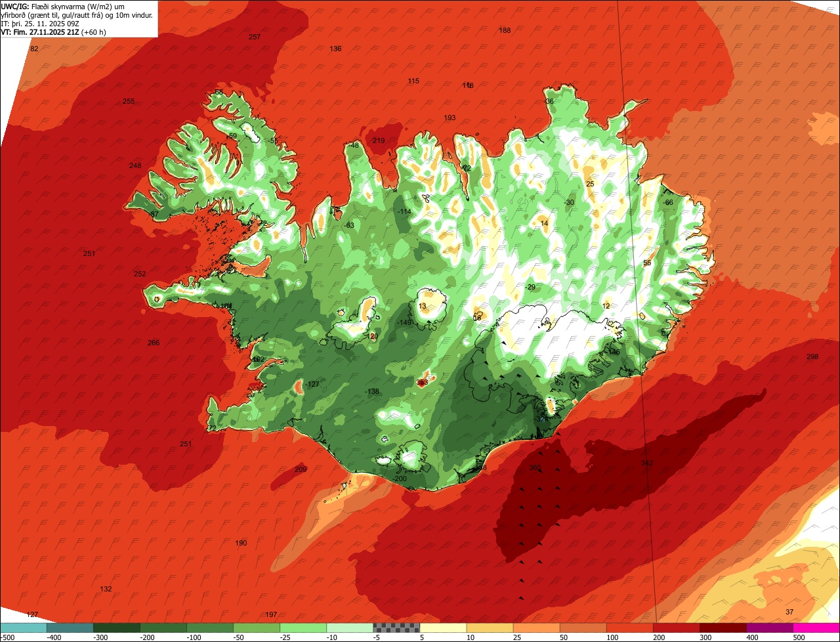Click the '-500' label on the legend
Screen dimensions: 840x642
(x=8, y=637)
